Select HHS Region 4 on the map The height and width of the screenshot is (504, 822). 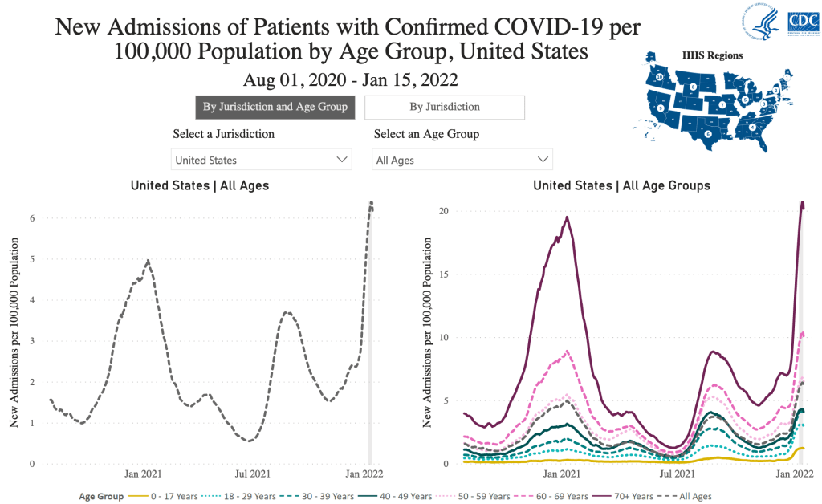(x=751, y=126)
